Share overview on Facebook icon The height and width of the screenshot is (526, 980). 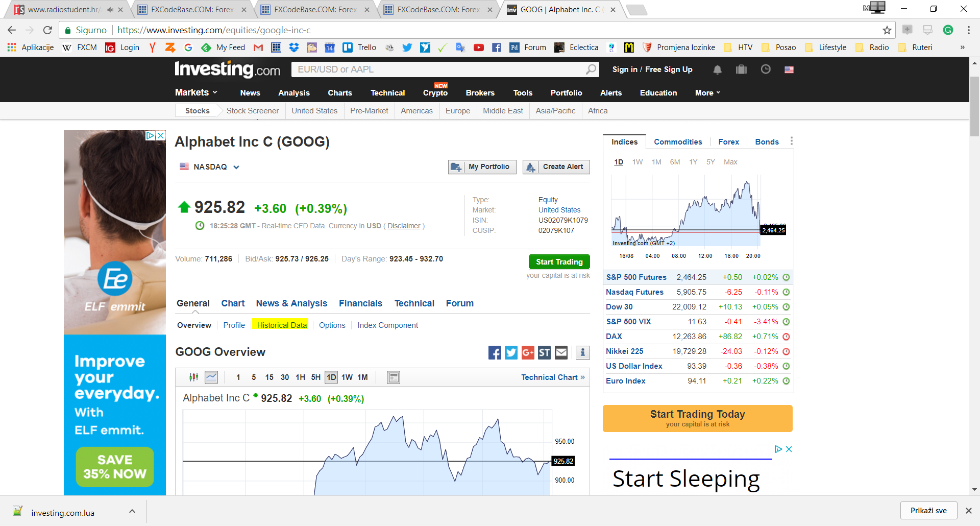(x=495, y=352)
